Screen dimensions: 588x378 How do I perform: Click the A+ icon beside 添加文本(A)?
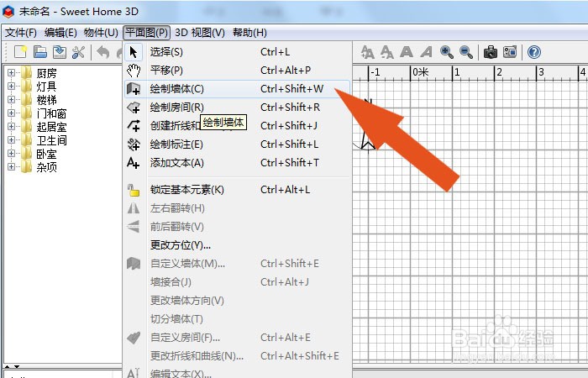(x=134, y=163)
